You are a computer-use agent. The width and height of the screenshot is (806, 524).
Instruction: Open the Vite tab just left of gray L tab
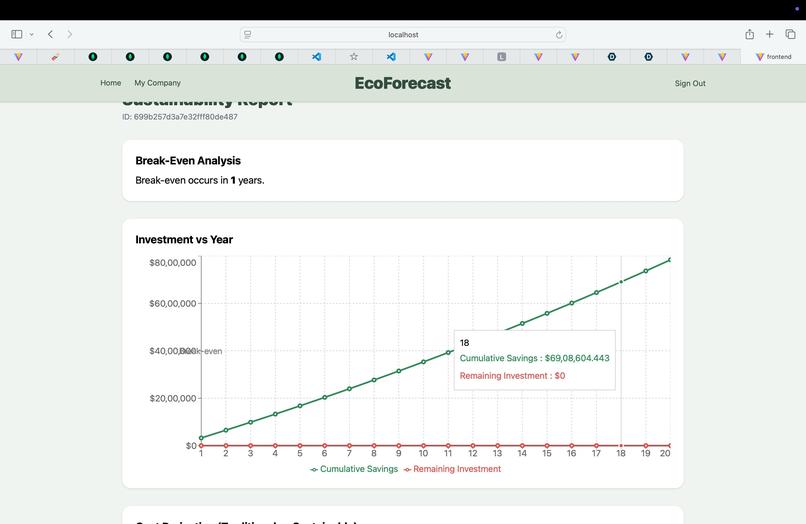coord(465,57)
